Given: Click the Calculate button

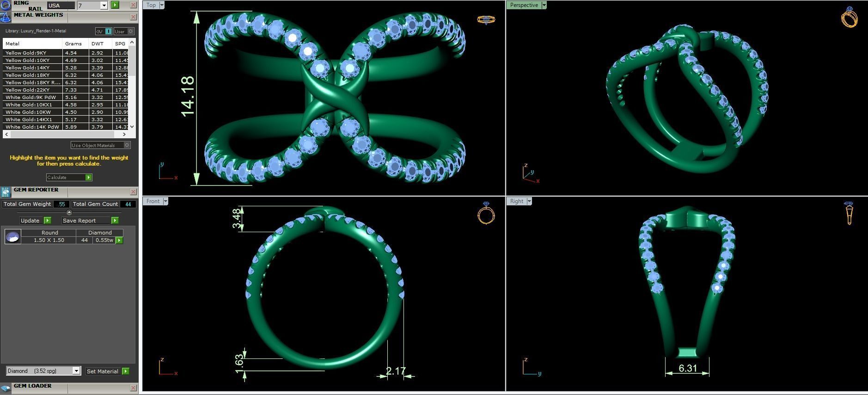Looking at the screenshot, I should [x=69, y=177].
